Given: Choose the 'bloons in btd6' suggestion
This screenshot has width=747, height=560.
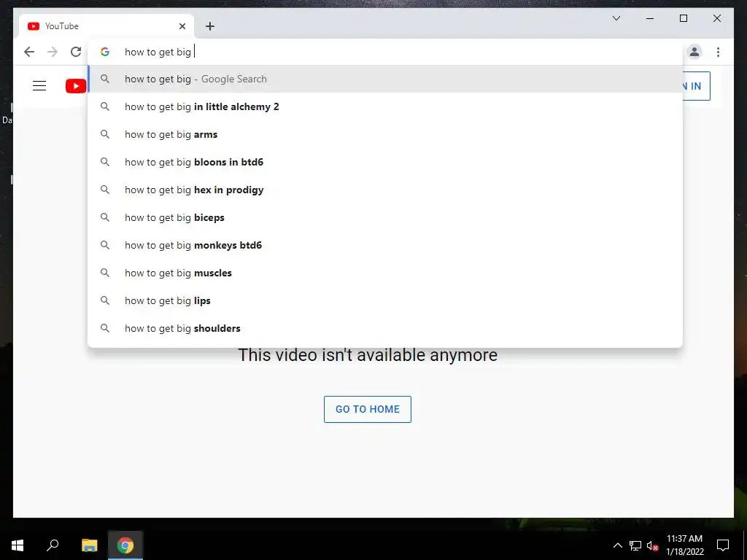Looking at the screenshot, I should (385, 162).
